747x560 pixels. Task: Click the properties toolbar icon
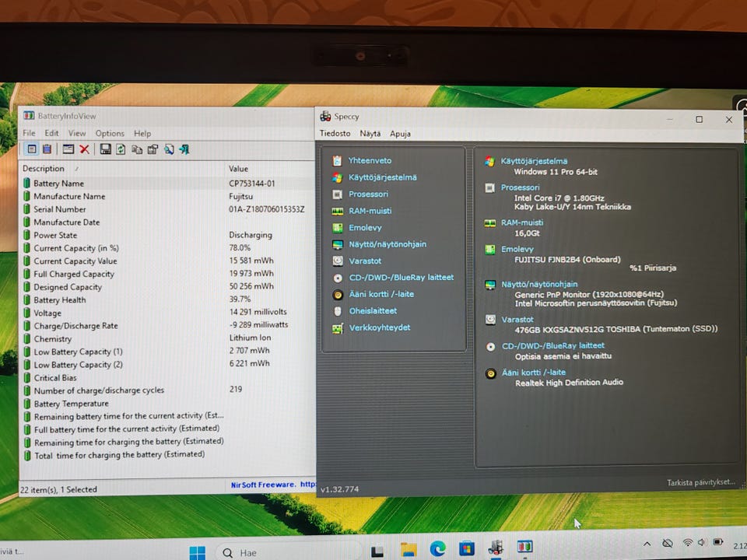point(153,149)
